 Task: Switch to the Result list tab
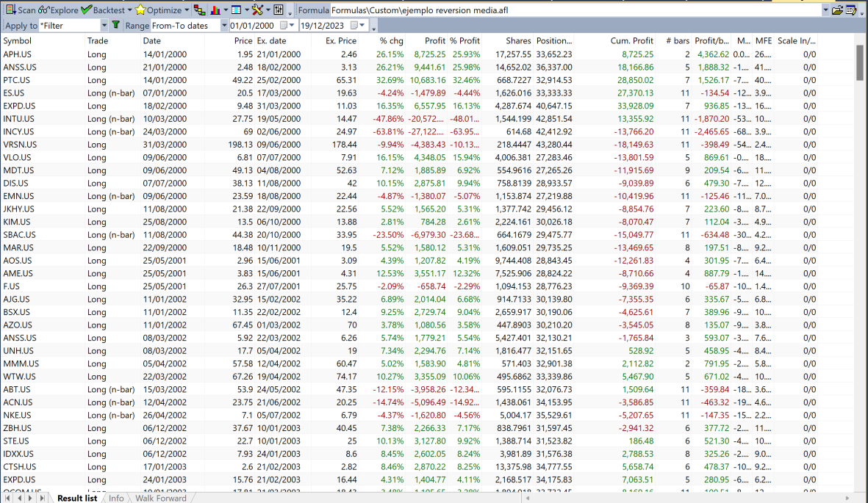pos(77,498)
